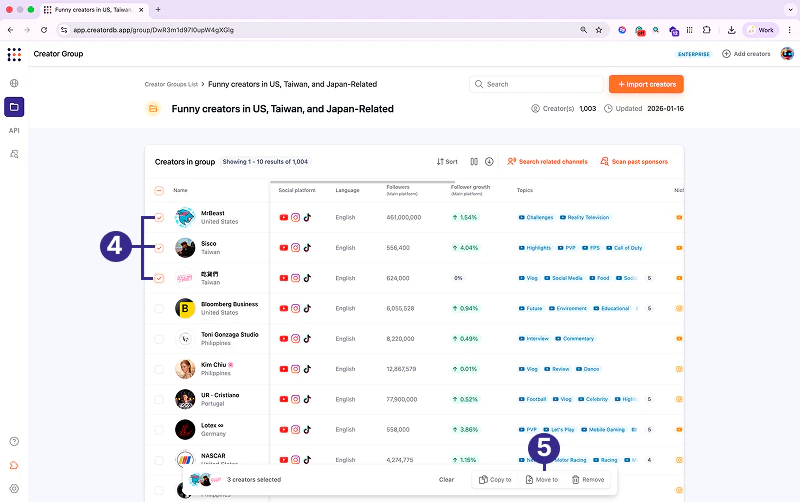Click the download export icon in table toolbar

[x=489, y=162]
